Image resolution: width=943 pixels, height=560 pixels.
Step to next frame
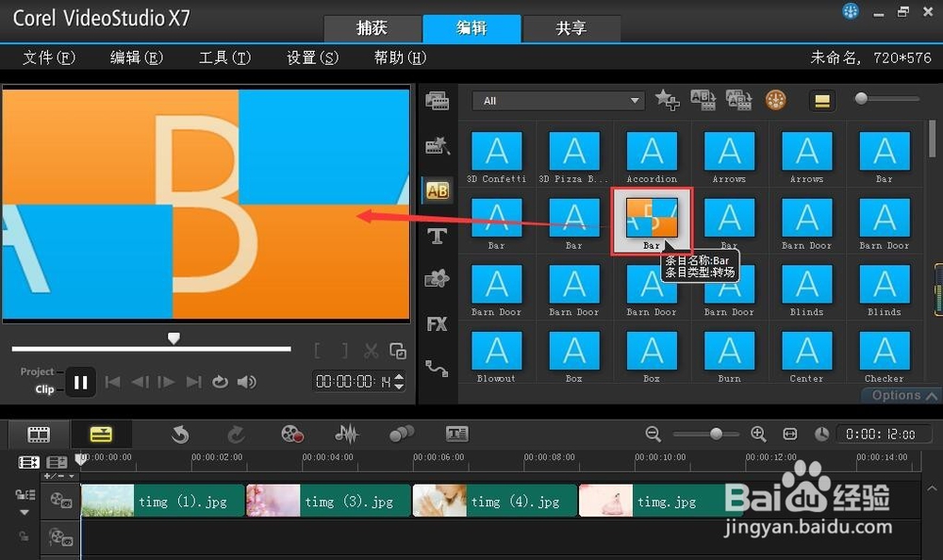pos(166,382)
